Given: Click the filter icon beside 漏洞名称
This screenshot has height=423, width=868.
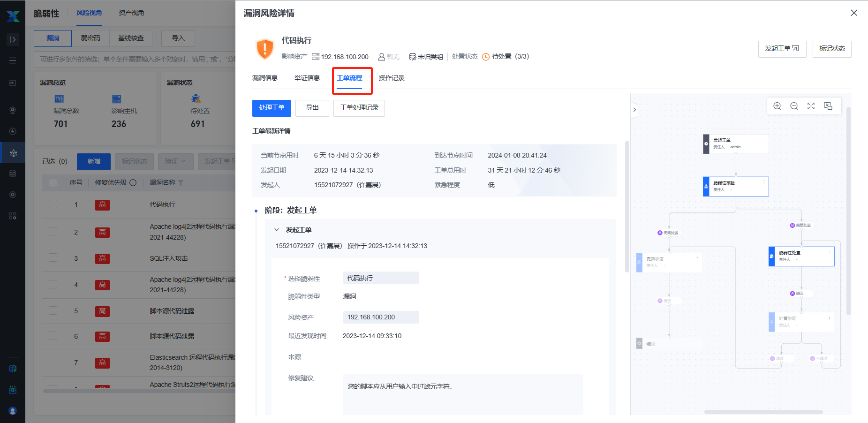Looking at the screenshot, I should coord(181,183).
